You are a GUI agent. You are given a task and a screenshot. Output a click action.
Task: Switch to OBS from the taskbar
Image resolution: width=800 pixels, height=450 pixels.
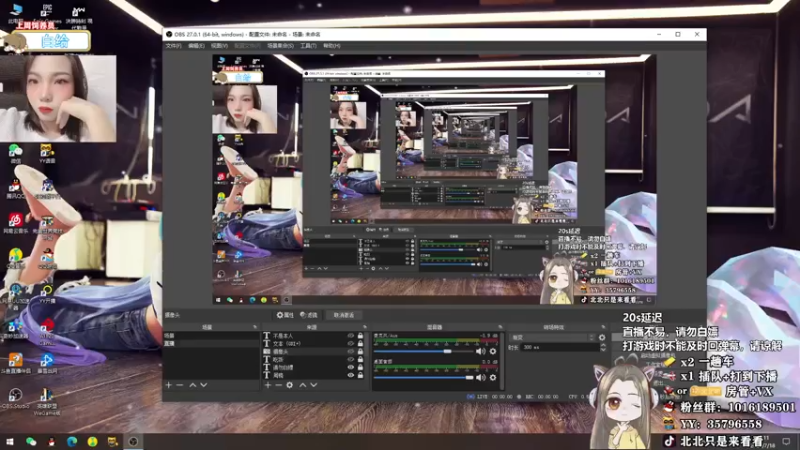[133, 441]
